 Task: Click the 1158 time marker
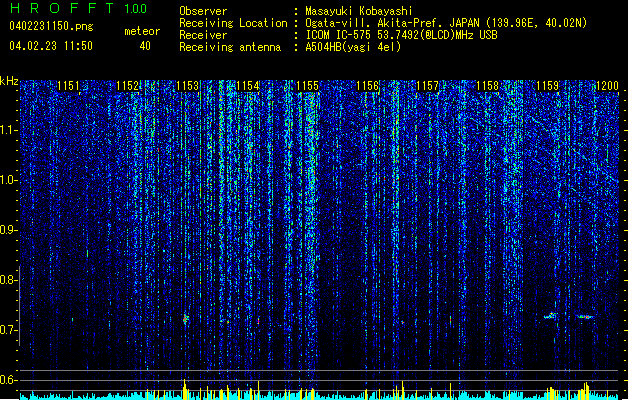point(487,86)
